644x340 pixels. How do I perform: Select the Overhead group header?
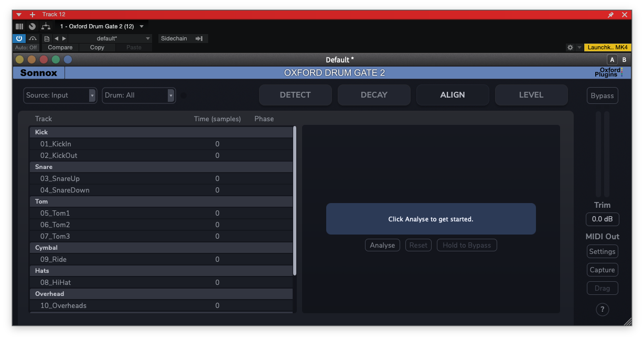tap(161, 294)
